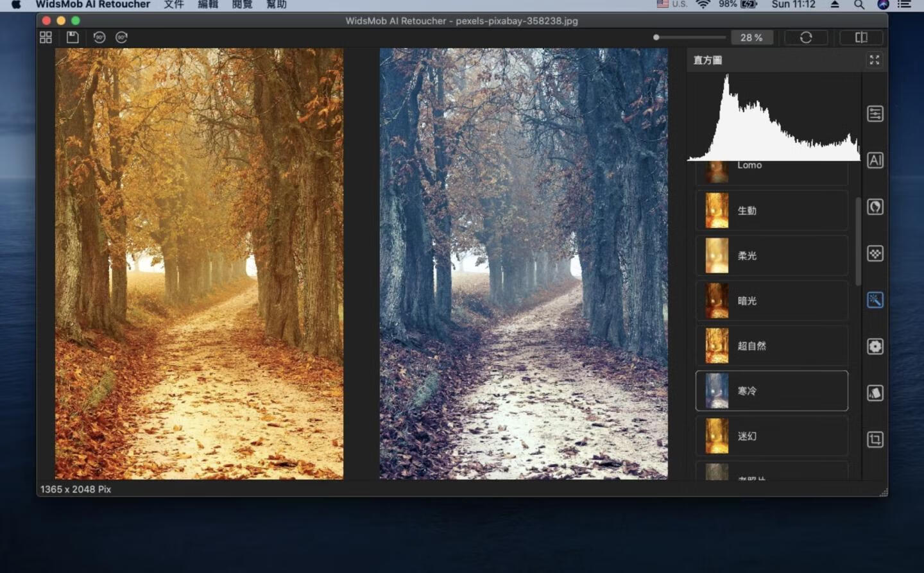
Task: Apply the 超自然 filter preset
Action: (772, 345)
